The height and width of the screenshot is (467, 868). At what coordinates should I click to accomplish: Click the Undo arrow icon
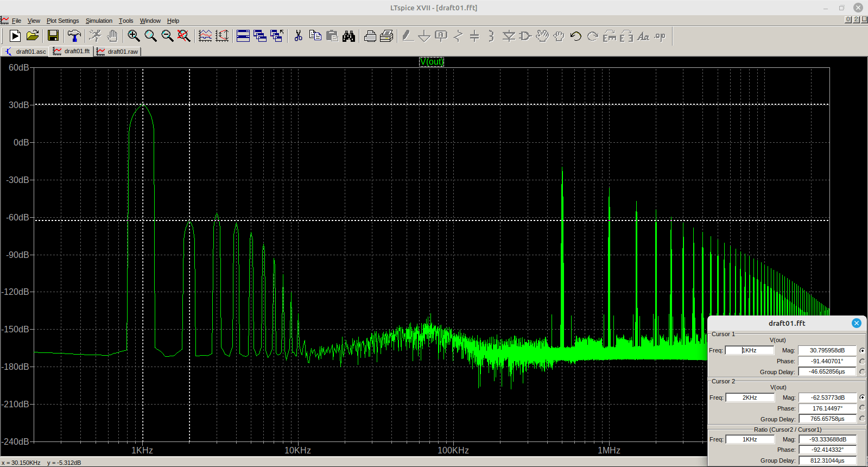pyautogui.click(x=576, y=36)
